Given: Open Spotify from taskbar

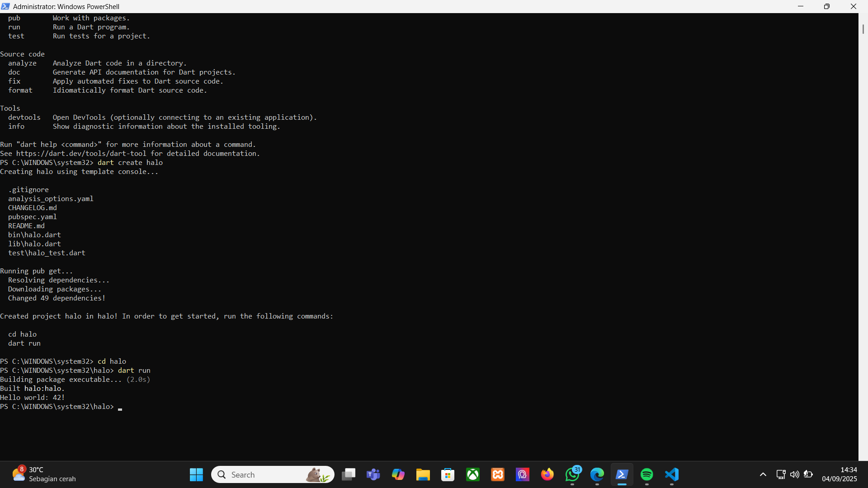Looking at the screenshot, I should point(647,474).
